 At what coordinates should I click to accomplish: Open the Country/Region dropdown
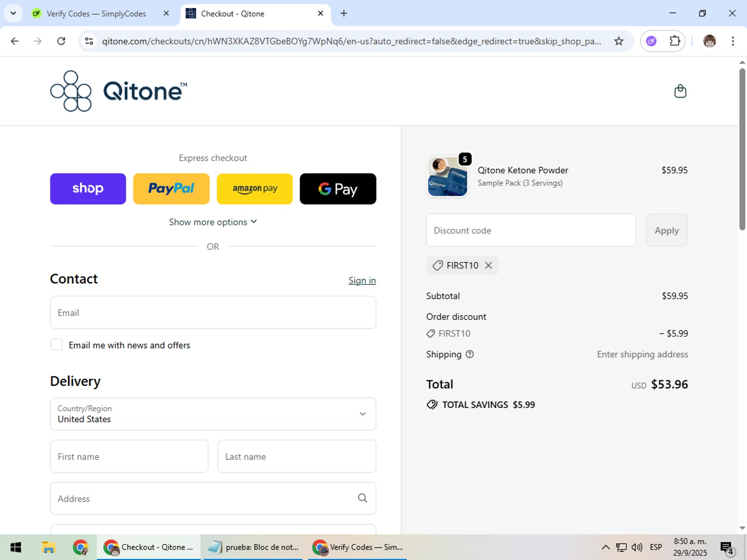pos(213,414)
